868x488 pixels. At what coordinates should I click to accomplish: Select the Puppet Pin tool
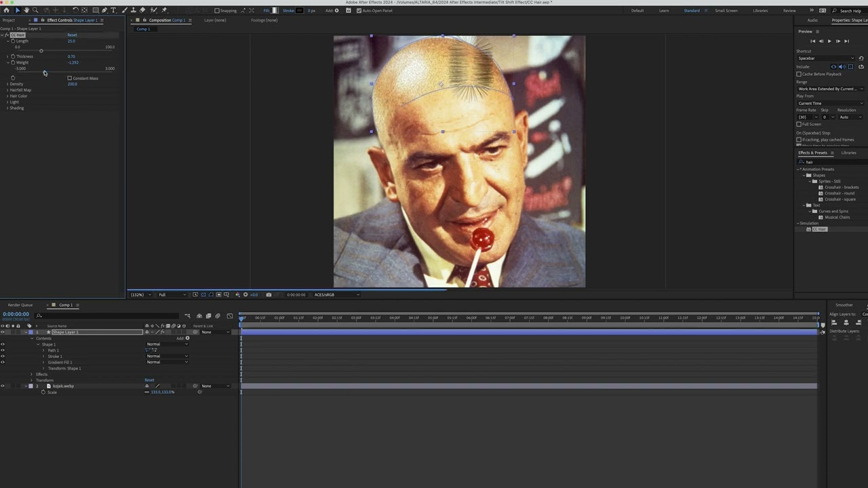164,10
